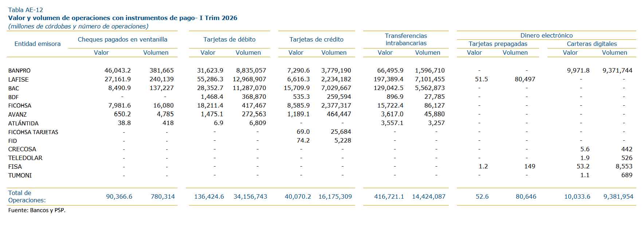644x226 pixels.
Task: Select the TELEDOLAR row label
Action: click(25, 158)
